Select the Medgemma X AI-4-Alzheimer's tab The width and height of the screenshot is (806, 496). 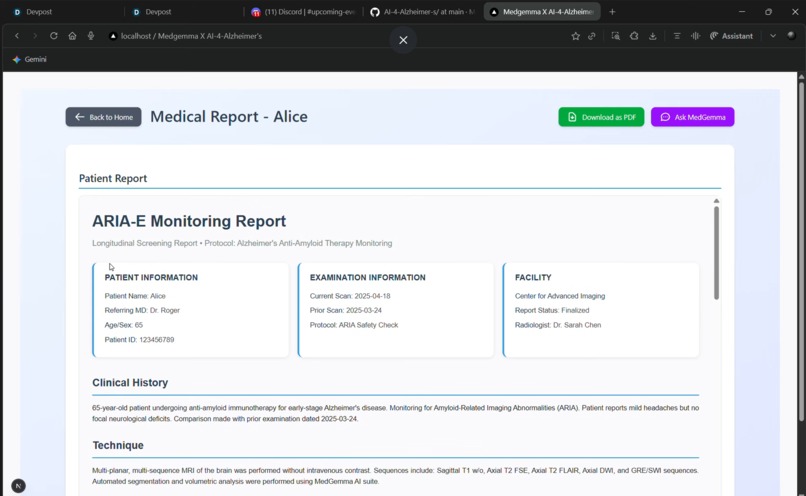coord(542,12)
